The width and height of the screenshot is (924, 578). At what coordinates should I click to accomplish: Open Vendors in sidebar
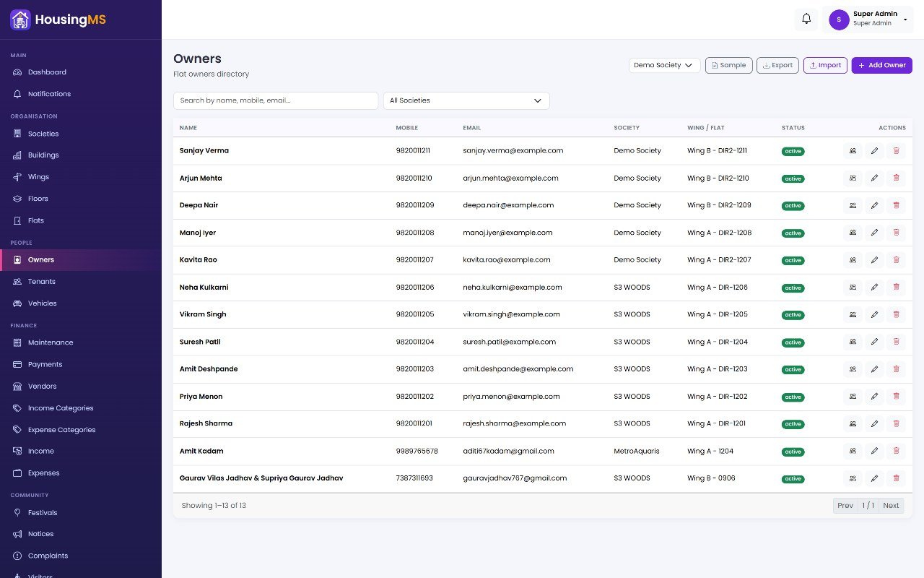coord(81,386)
